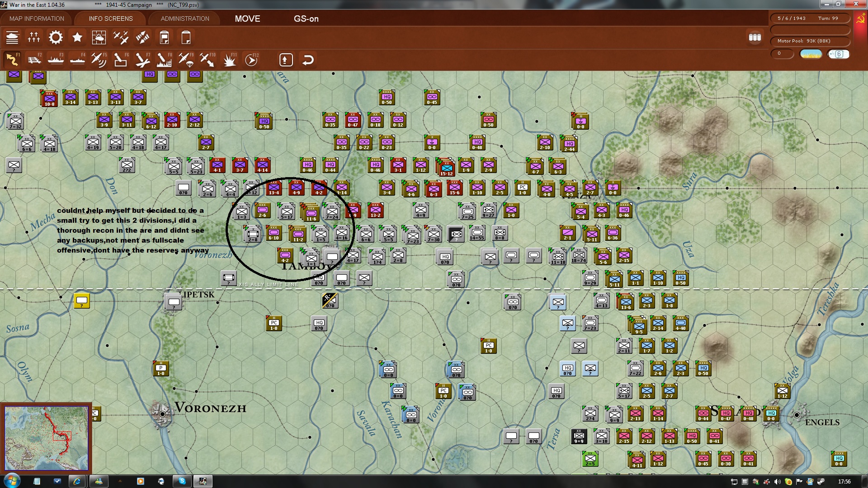The width and height of the screenshot is (868, 488).
Task: Select the 10-8 red counter
Action: [x=49, y=99]
